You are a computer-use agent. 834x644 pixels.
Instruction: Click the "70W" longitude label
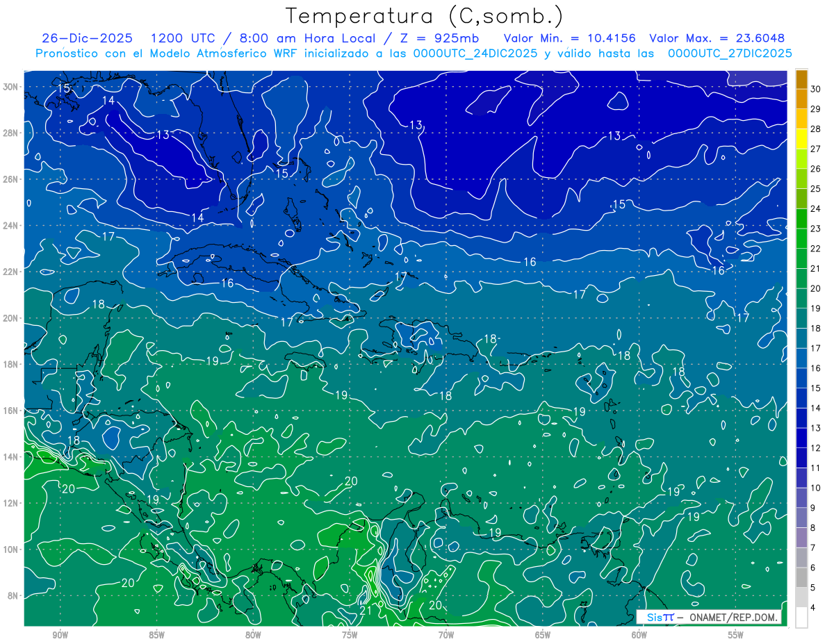point(446,635)
